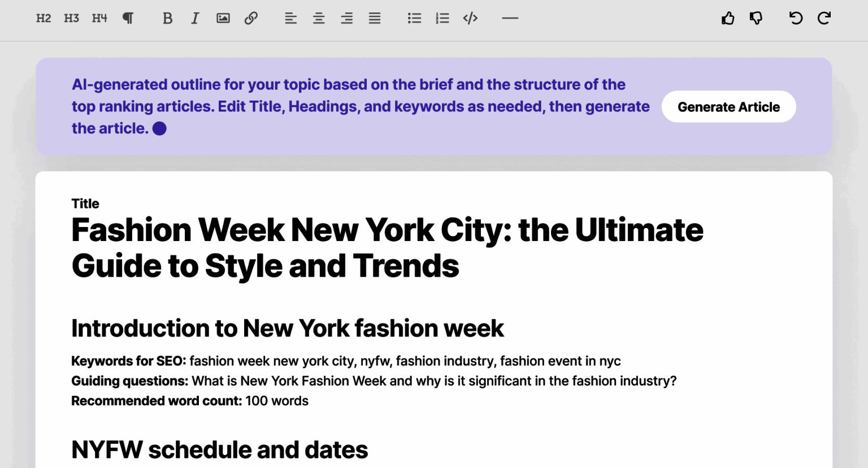
Task: Select the paragraph format icon
Action: click(x=128, y=18)
